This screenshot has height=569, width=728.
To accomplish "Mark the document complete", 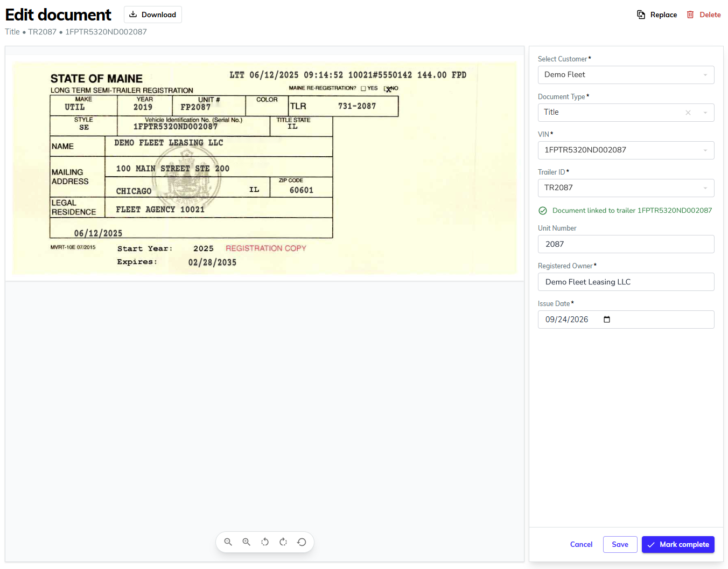I will pos(678,544).
